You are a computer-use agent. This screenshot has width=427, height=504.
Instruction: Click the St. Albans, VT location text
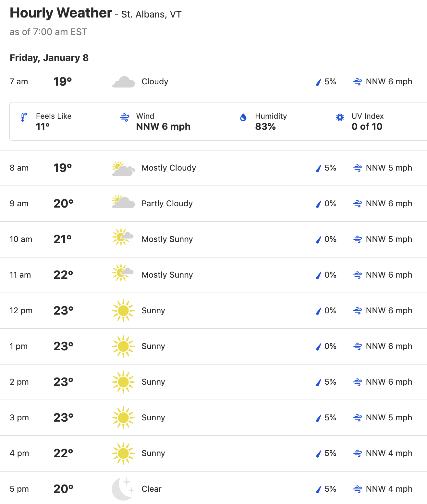click(151, 15)
